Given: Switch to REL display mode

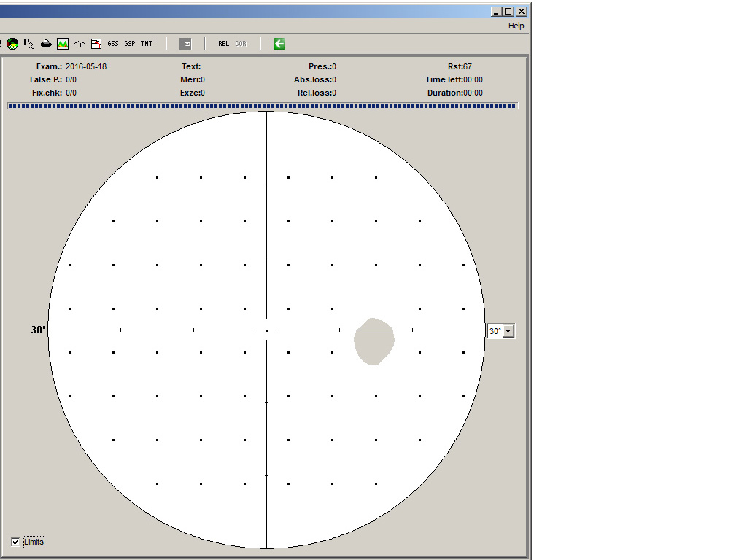Looking at the screenshot, I should pyautogui.click(x=223, y=43).
